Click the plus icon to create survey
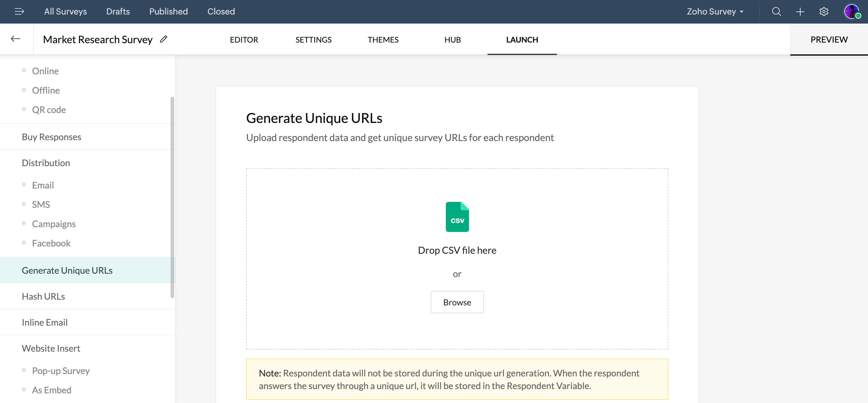The height and width of the screenshot is (403, 868). point(800,11)
